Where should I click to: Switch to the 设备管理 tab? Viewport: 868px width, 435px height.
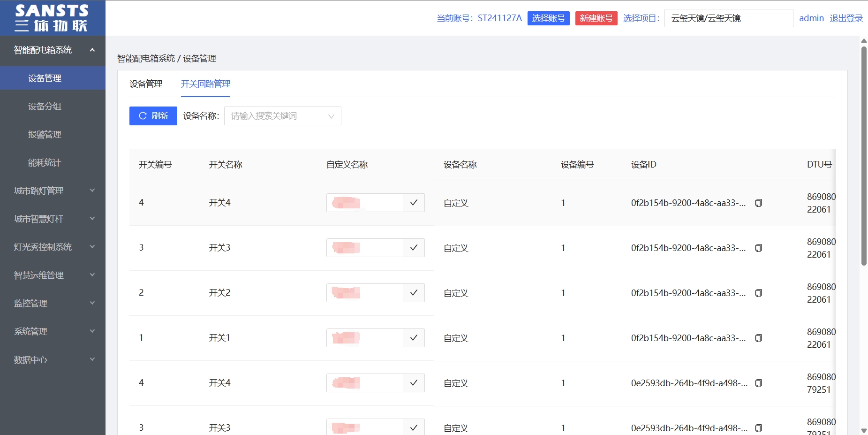146,84
